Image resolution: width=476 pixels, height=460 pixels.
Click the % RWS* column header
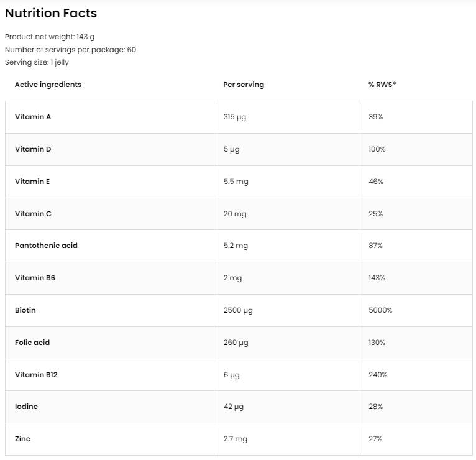click(x=382, y=85)
